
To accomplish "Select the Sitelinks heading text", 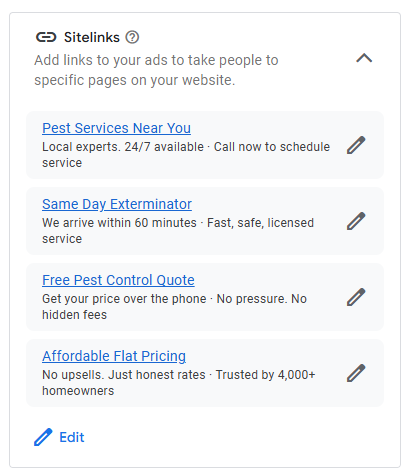I will (x=92, y=37).
